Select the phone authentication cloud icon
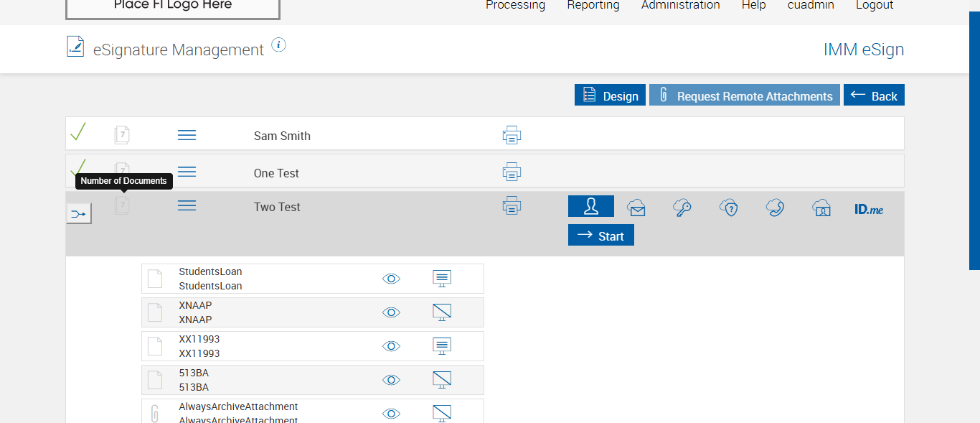The width and height of the screenshot is (980, 423). pyautogui.click(x=775, y=208)
